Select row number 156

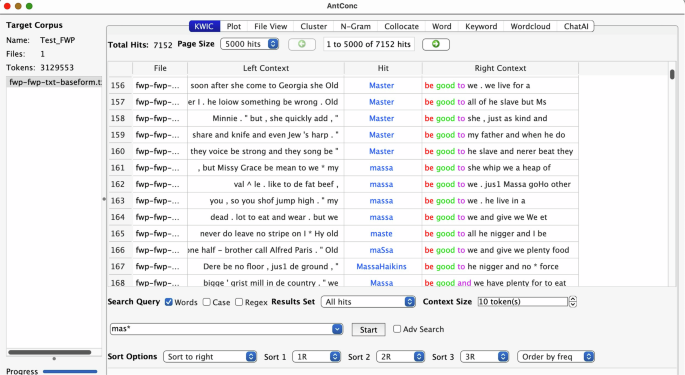[118, 85]
